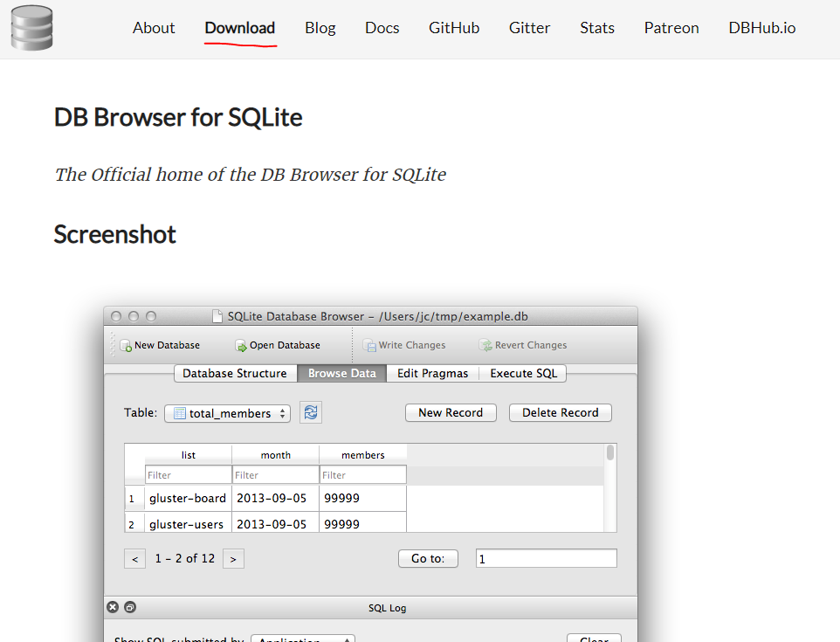
Task: Click the Write Changes icon
Action: pyautogui.click(x=369, y=346)
